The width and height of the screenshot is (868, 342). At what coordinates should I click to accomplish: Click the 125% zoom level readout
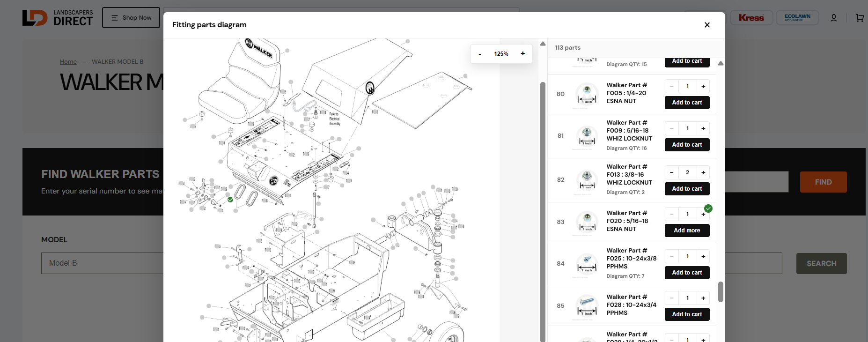point(501,54)
